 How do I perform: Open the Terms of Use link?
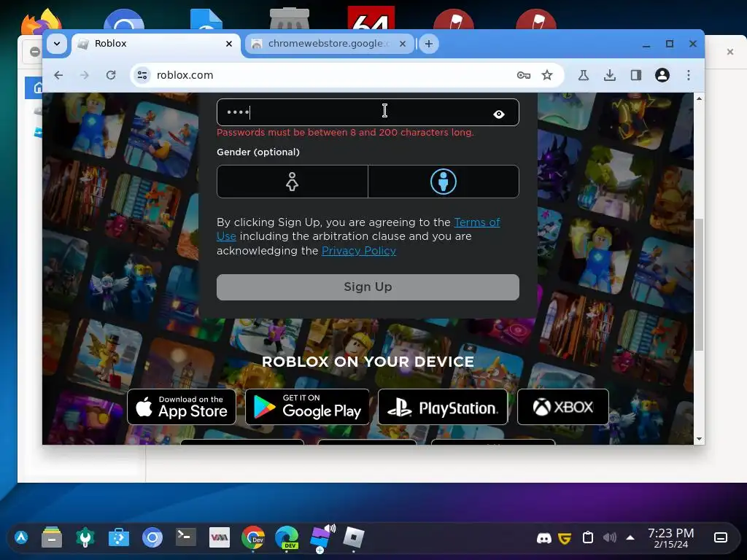pos(477,222)
